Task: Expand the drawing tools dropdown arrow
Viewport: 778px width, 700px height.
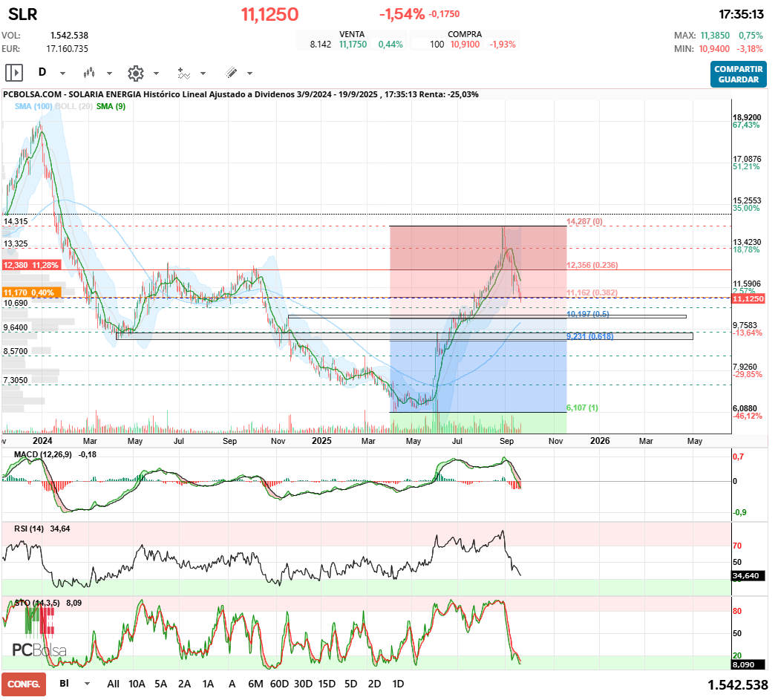Action: click(249, 73)
